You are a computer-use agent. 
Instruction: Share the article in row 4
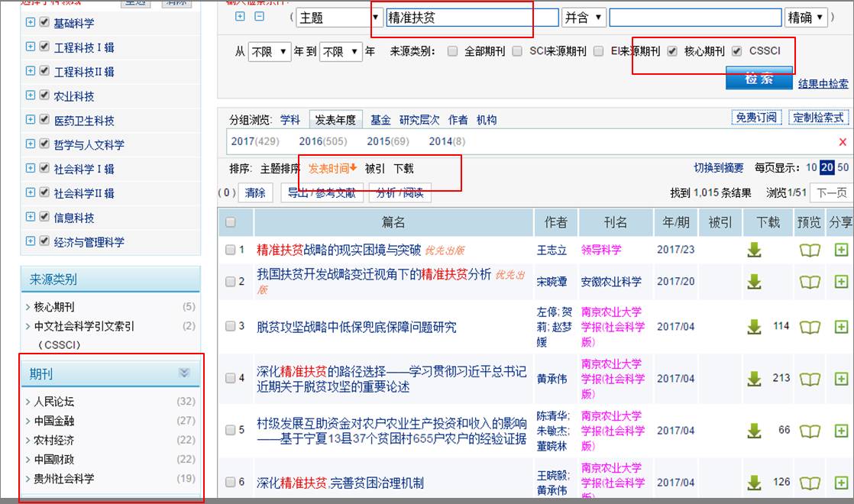[x=841, y=378]
